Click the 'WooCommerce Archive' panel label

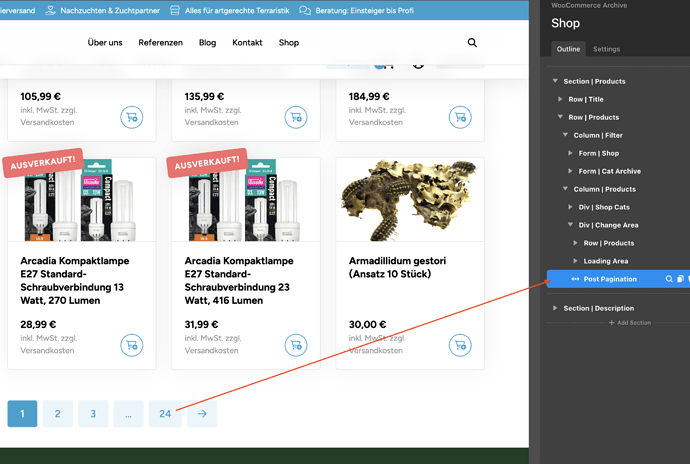[589, 5]
